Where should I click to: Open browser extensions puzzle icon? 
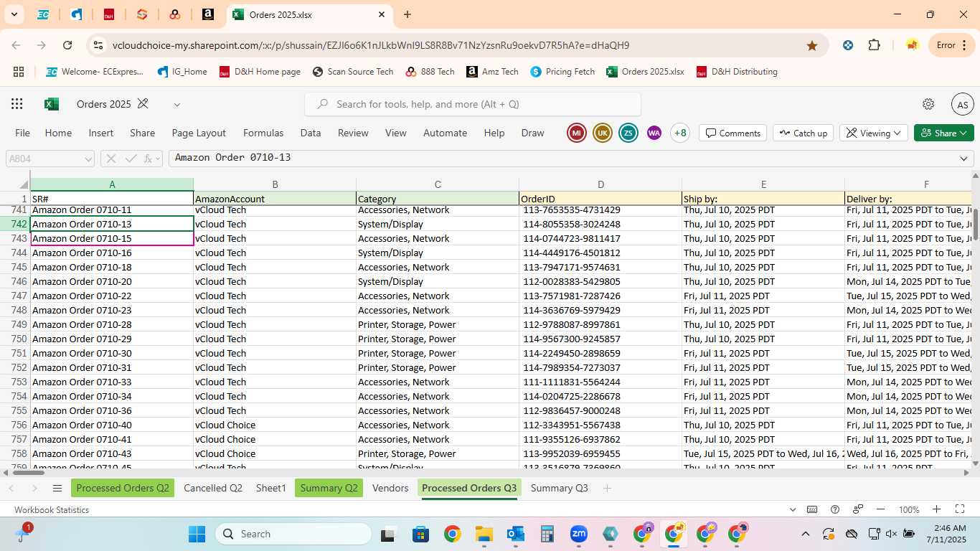coord(874,45)
